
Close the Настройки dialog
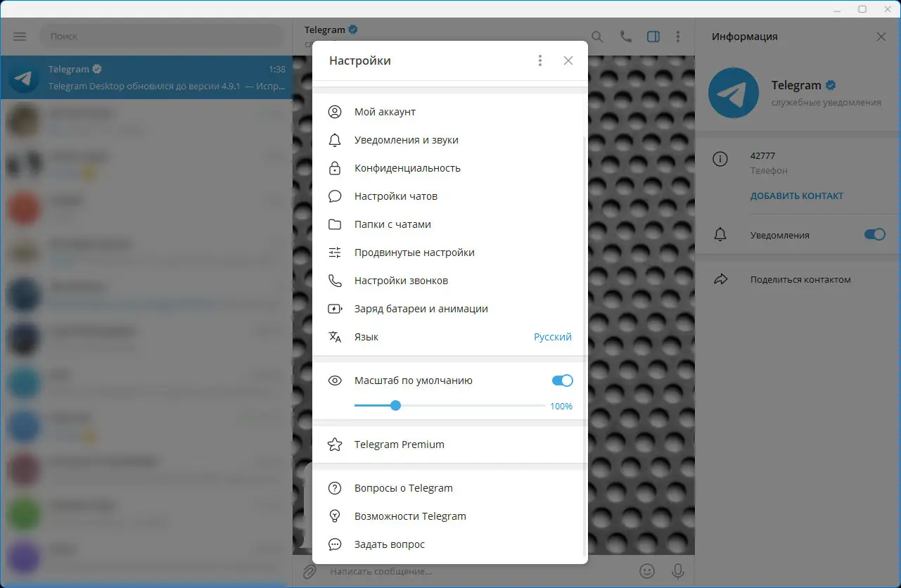click(568, 60)
